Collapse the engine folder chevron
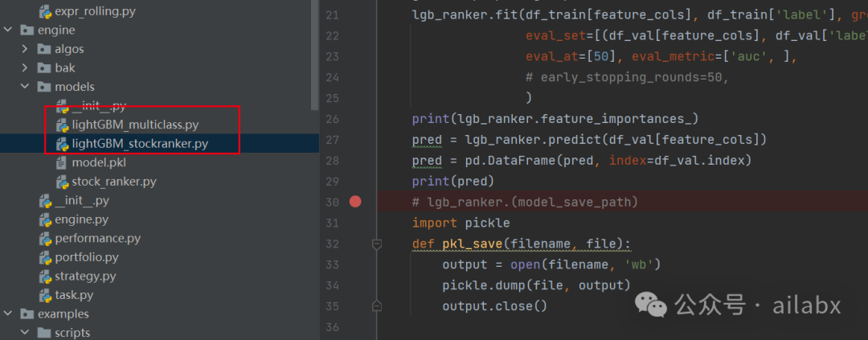The height and width of the screenshot is (340, 868). (8, 30)
